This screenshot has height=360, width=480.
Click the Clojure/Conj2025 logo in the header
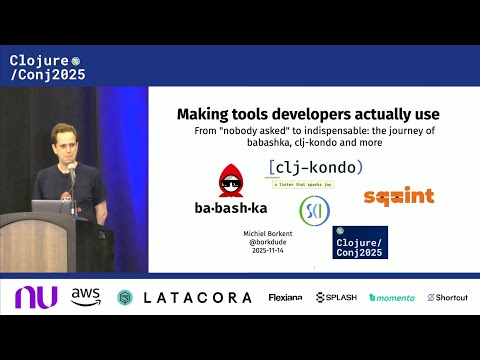click(47, 68)
